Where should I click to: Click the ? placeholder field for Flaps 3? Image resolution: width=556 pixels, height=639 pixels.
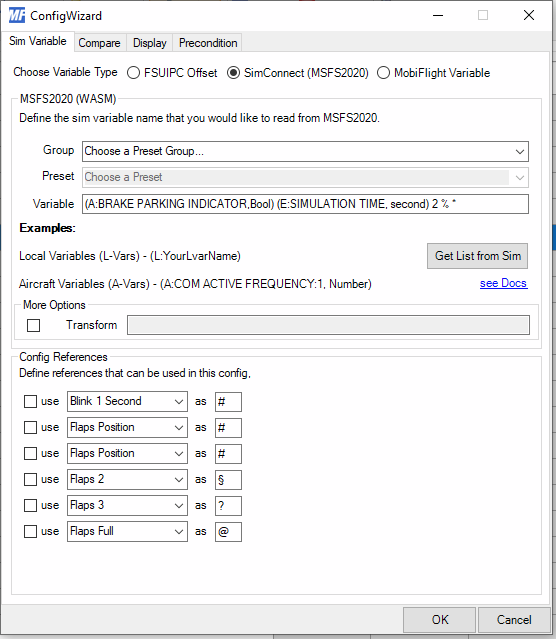228,506
